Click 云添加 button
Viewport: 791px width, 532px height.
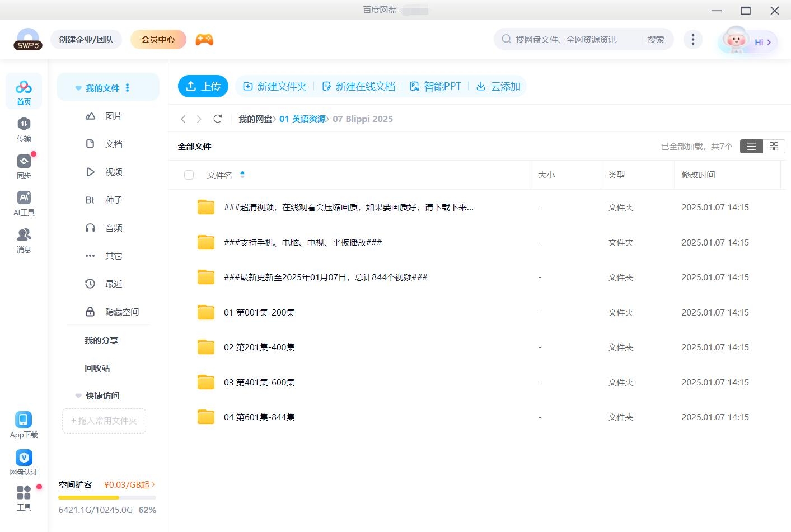[x=498, y=86]
